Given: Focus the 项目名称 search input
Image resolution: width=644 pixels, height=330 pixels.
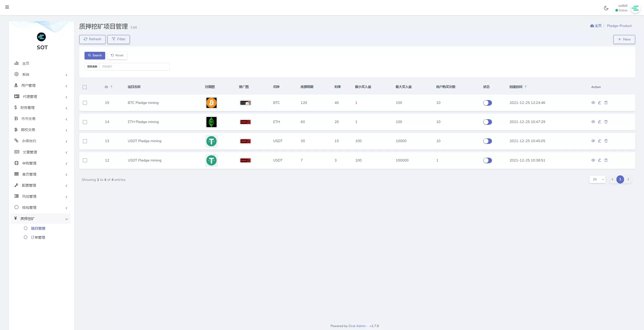Looking at the screenshot, I should click(x=134, y=67).
